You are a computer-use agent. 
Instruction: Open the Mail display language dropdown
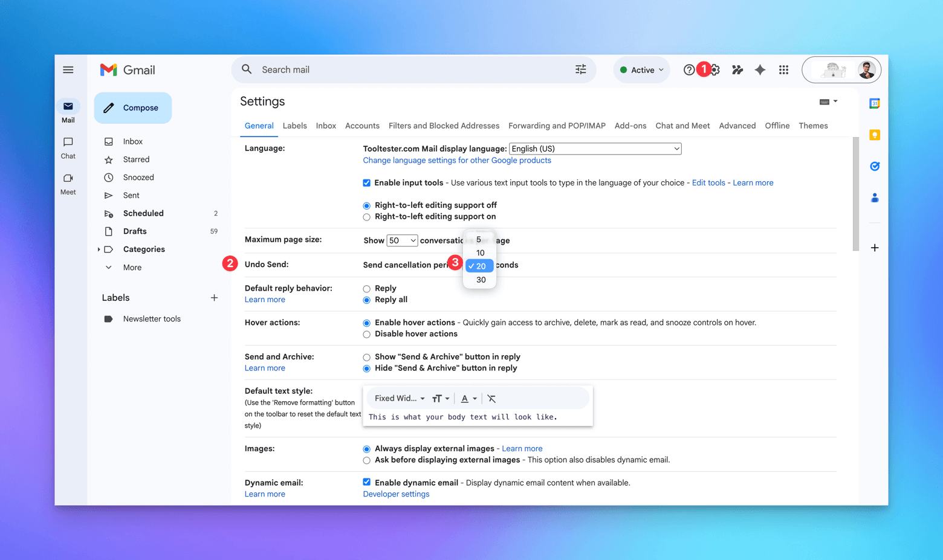click(x=595, y=148)
